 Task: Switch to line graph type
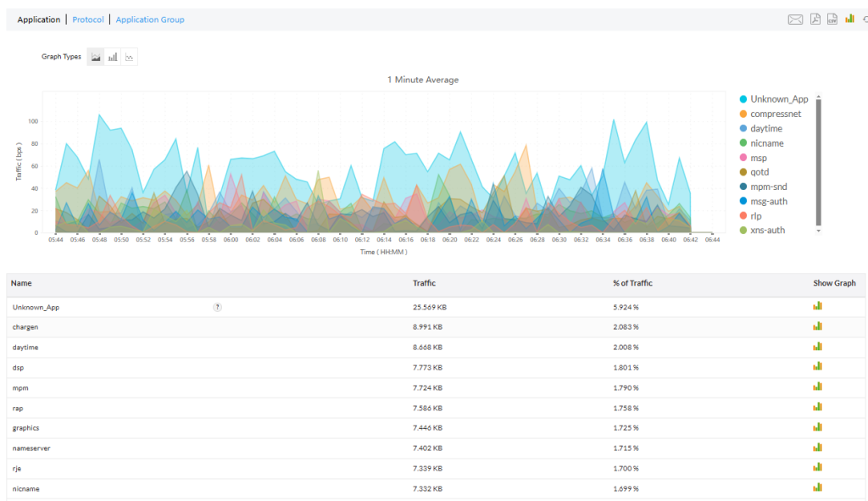(129, 57)
